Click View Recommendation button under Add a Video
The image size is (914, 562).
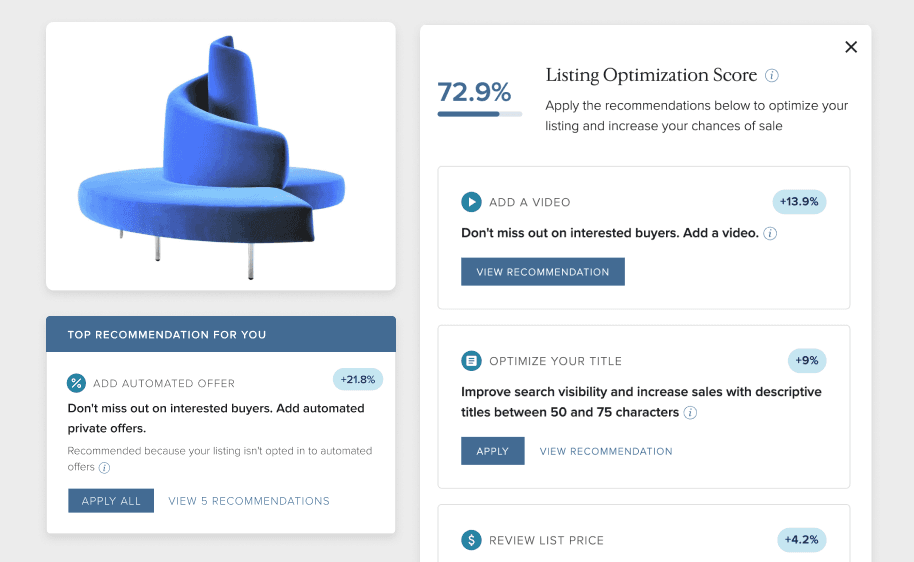tap(543, 272)
